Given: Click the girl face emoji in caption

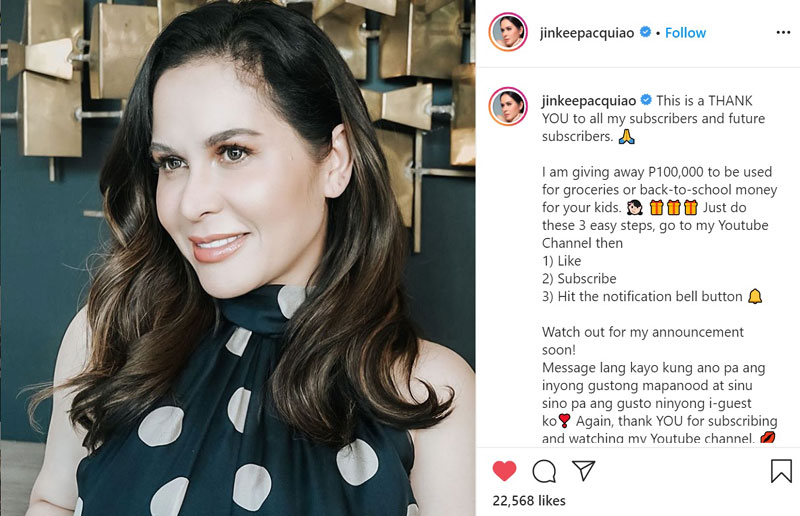Looking at the screenshot, I should coord(635,207).
